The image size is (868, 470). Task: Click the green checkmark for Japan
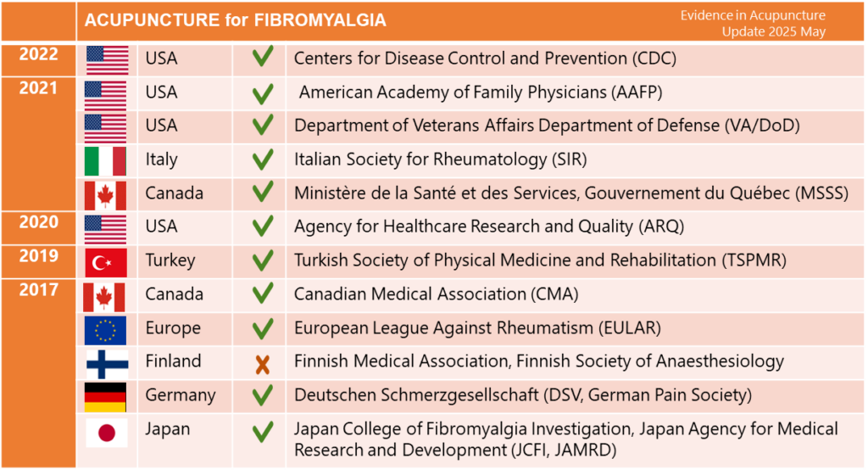coord(263,432)
